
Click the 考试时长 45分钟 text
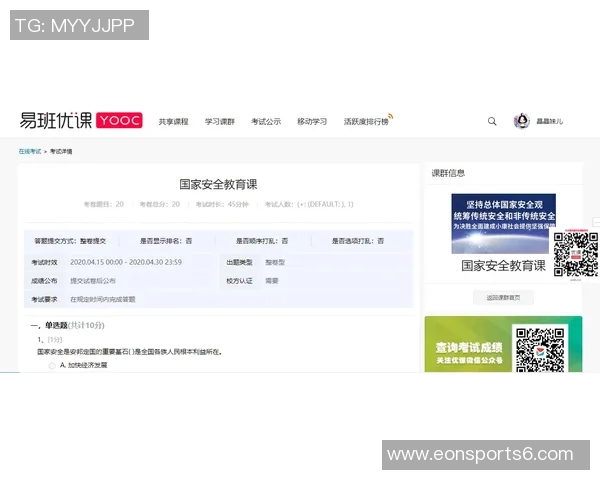click(x=222, y=204)
